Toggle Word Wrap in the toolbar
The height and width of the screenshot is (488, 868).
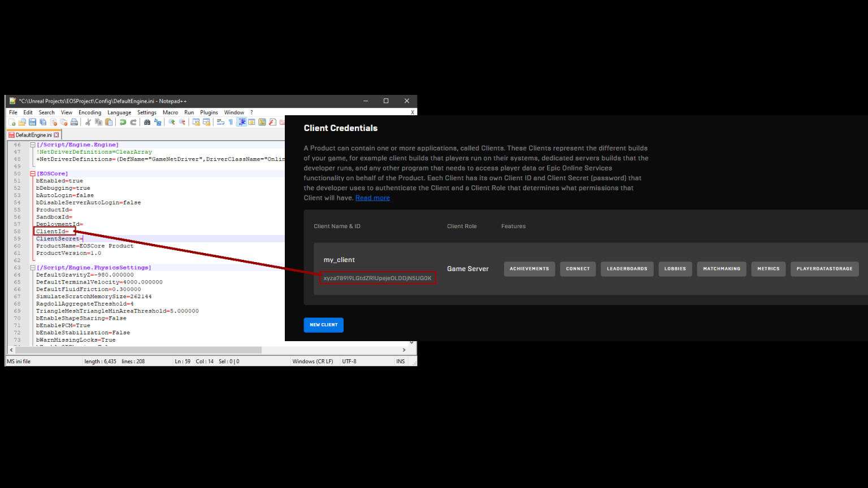220,122
